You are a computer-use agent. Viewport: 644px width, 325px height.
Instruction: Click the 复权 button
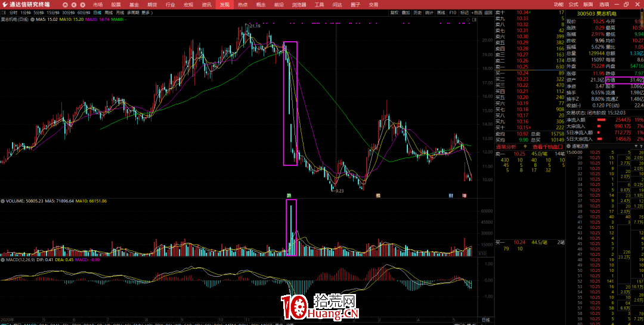(394, 13)
